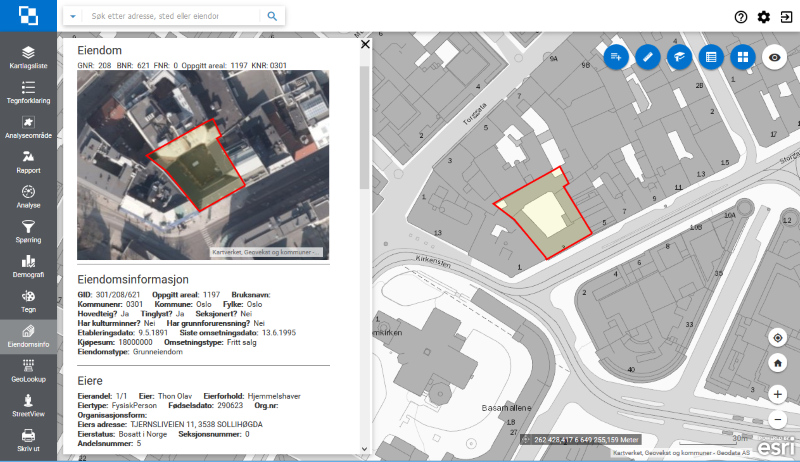Toggle the eye visibility button
This screenshot has width=800, height=462.
[773, 57]
